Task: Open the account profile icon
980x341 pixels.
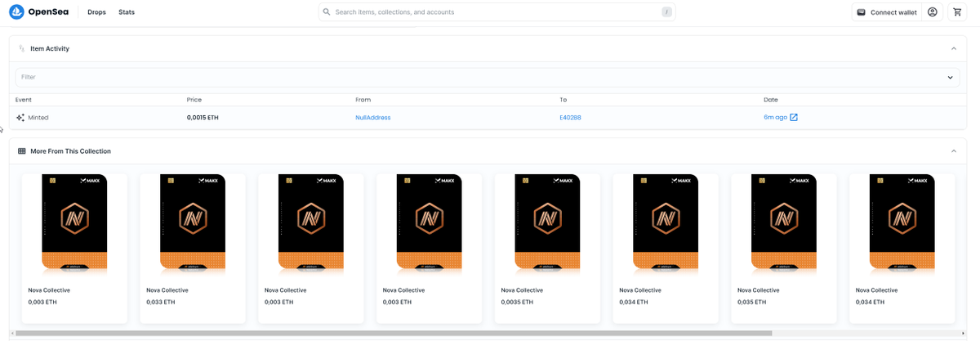Action: (933, 12)
